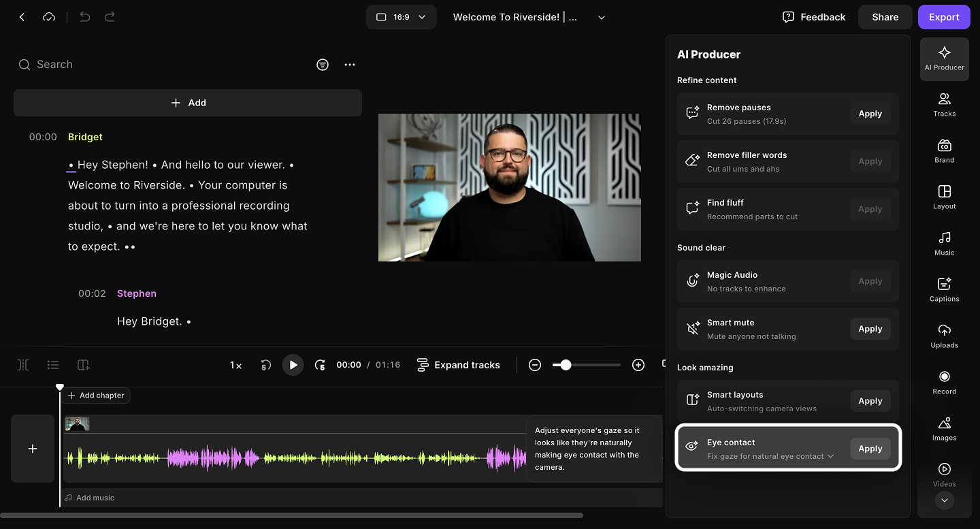Screen dimensions: 980x529
Task: Adjust the timeline zoom slider
Action: click(587, 365)
